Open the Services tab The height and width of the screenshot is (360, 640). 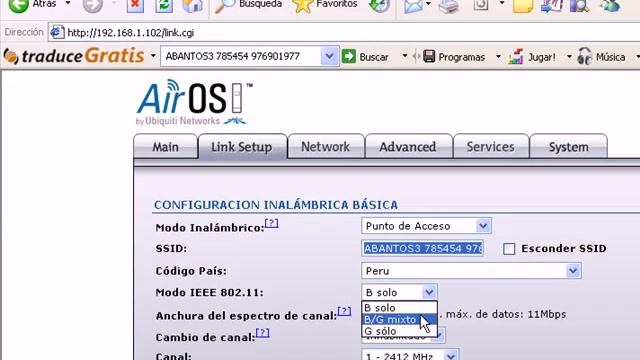(x=490, y=147)
